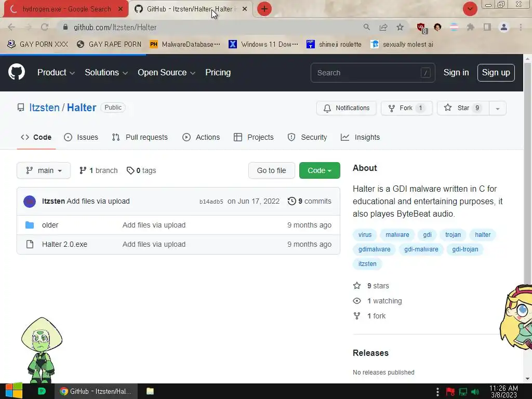
Task: Open the Security tab
Action: 308,137
